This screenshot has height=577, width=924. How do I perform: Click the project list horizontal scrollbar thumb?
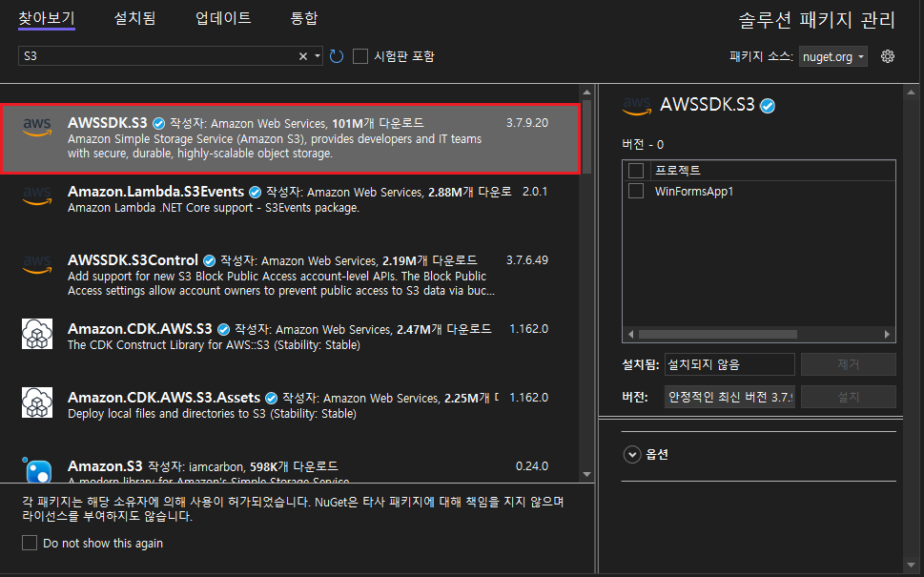click(x=718, y=334)
